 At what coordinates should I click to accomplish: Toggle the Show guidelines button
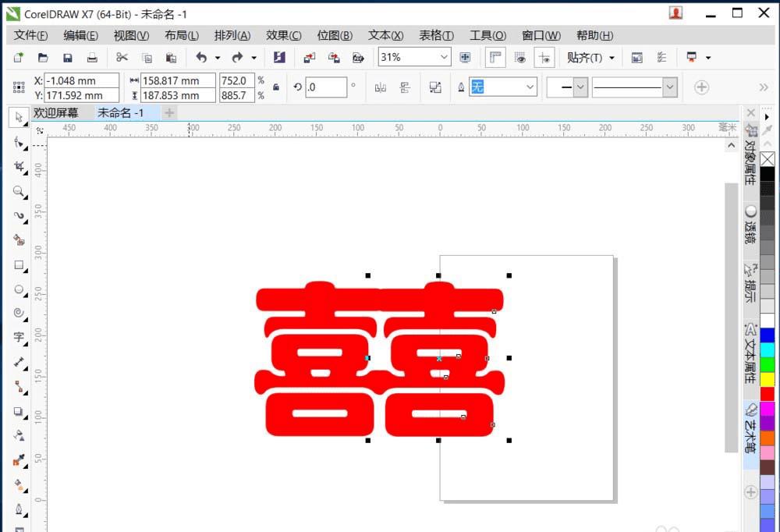coord(544,58)
